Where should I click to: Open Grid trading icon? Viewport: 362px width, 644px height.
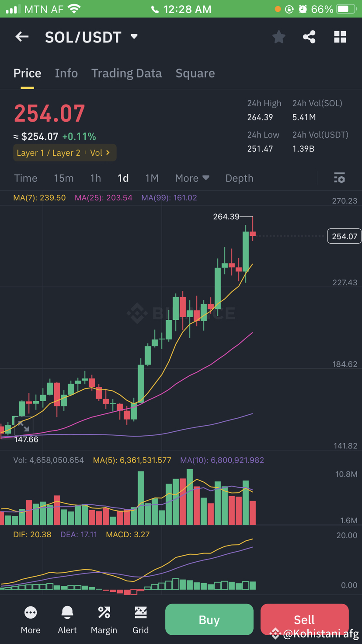pos(141,620)
